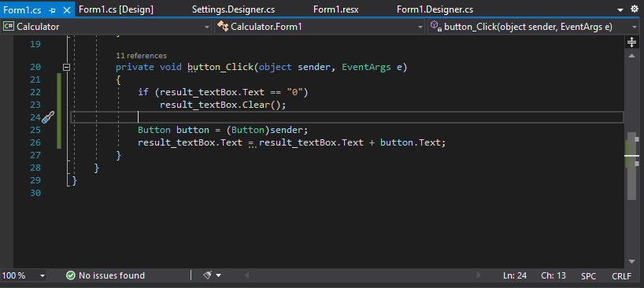Open the tab overflow list dropdown arrow
The width and height of the screenshot is (644, 288).
click(620, 10)
